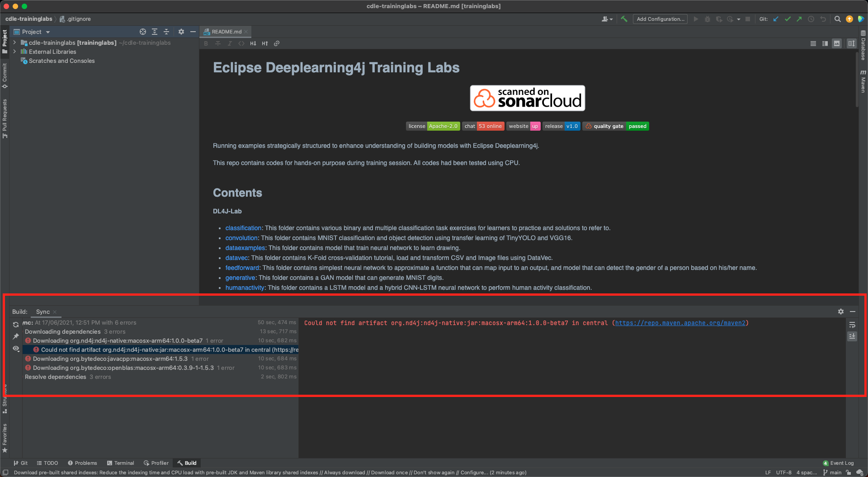The width and height of the screenshot is (868, 477).
Task: Click the classification folder link
Action: coord(243,228)
